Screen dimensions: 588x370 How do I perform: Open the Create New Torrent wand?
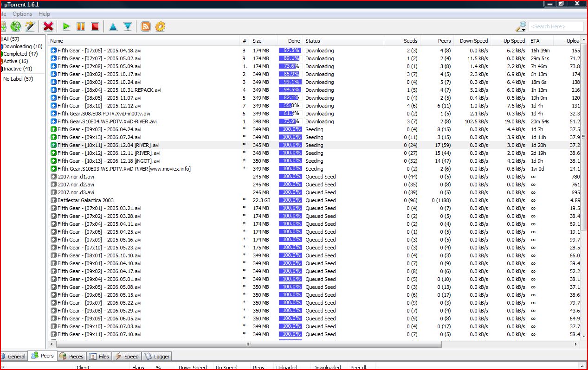point(30,26)
